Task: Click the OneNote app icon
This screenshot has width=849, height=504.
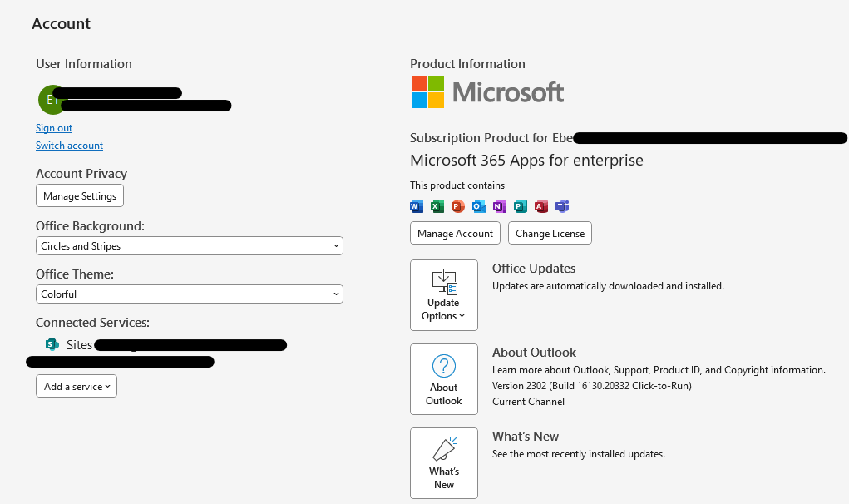Action: 499,206
